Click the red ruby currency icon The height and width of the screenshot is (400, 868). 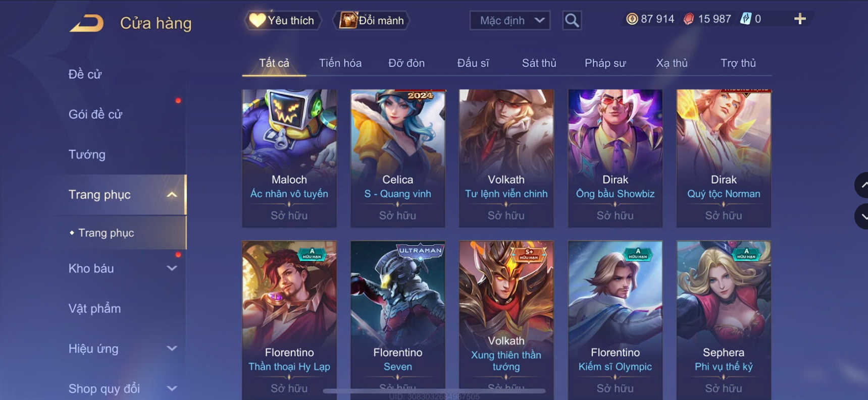pyautogui.click(x=688, y=19)
